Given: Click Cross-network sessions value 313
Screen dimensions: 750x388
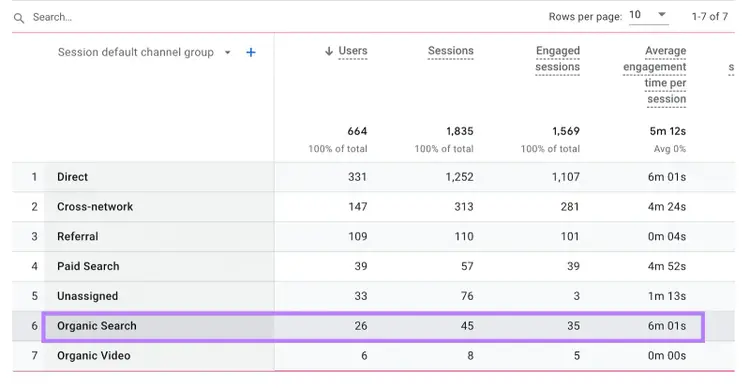Looking at the screenshot, I should 464,207.
